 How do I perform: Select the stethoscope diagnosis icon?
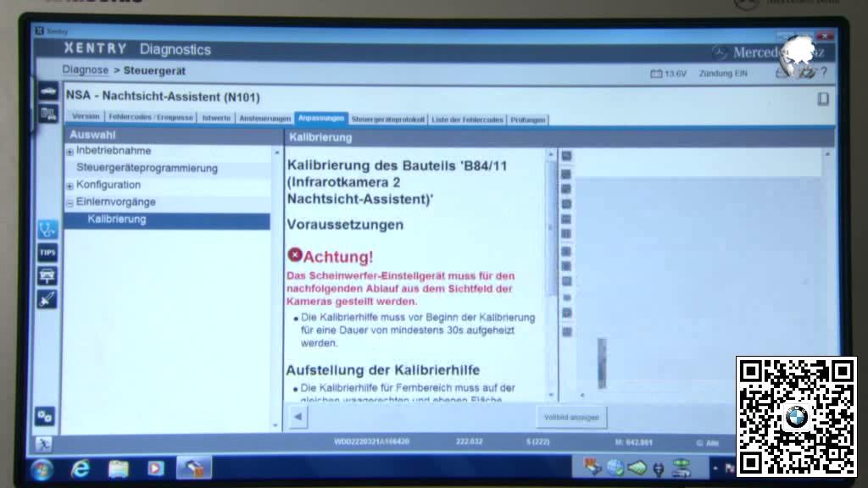tap(47, 229)
